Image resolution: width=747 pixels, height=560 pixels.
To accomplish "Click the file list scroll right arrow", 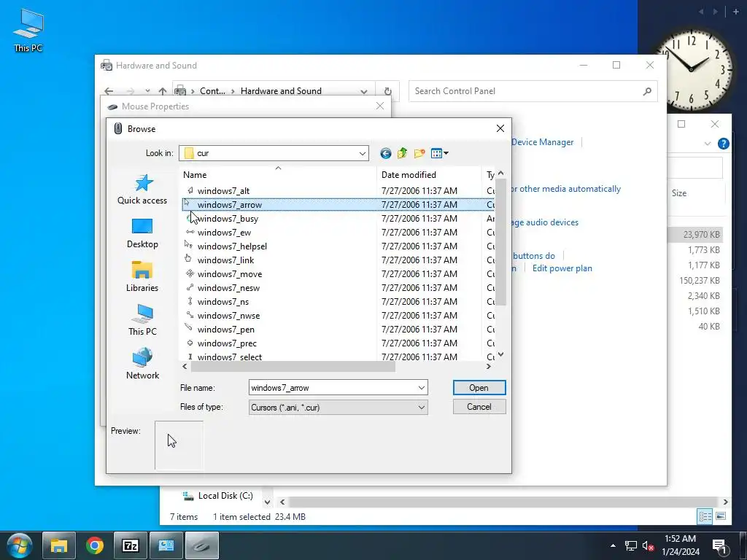I will 488,366.
